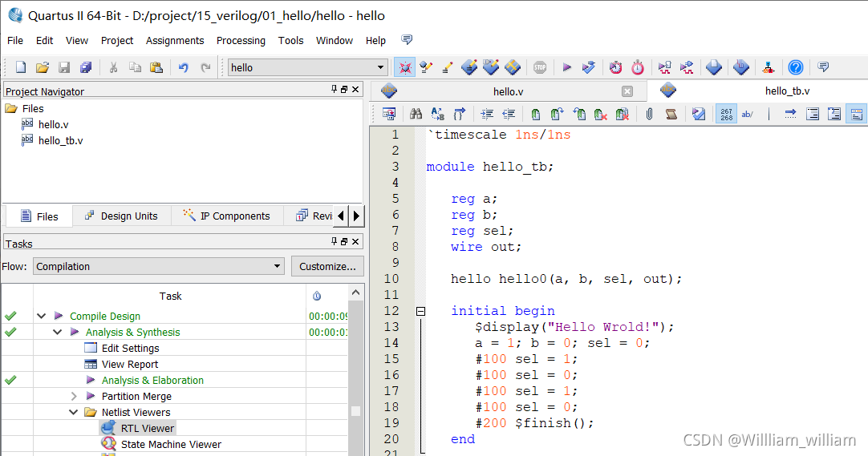Open the Assignments menu

[x=175, y=40]
